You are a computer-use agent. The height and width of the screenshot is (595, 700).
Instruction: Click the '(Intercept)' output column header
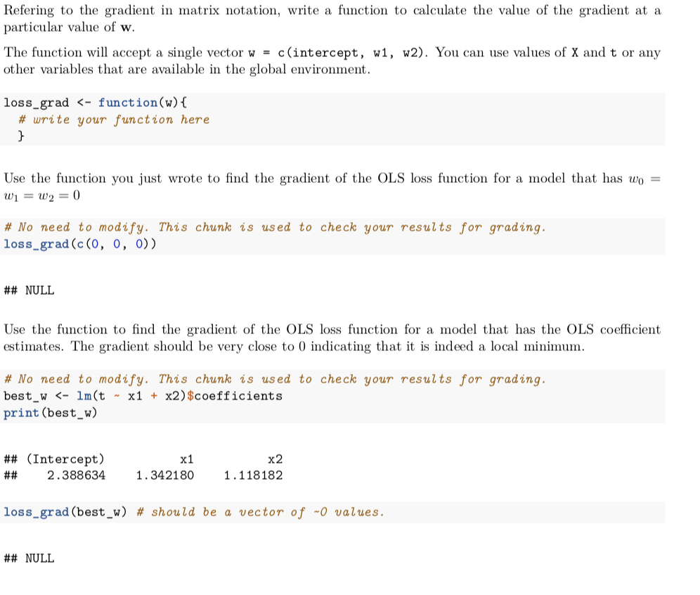(65, 459)
